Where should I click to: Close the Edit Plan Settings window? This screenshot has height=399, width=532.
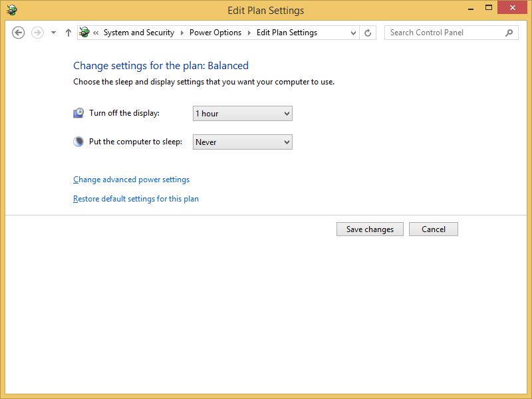point(512,7)
